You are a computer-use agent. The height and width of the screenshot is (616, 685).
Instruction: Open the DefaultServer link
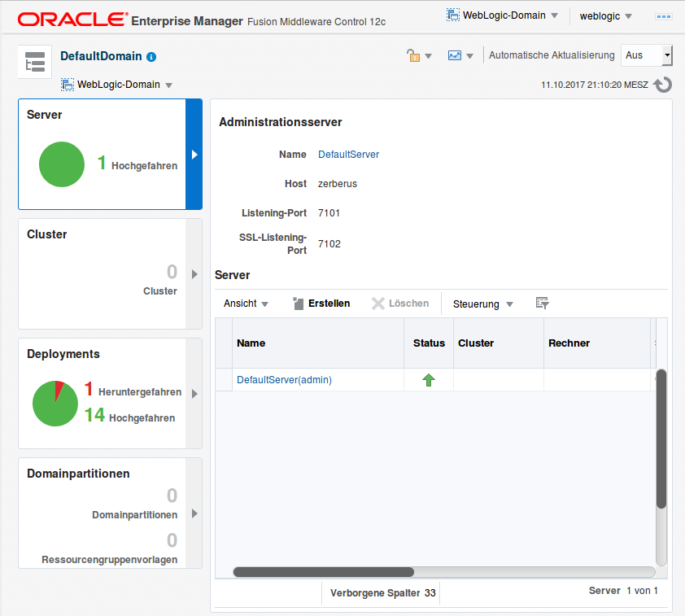point(348,154)
